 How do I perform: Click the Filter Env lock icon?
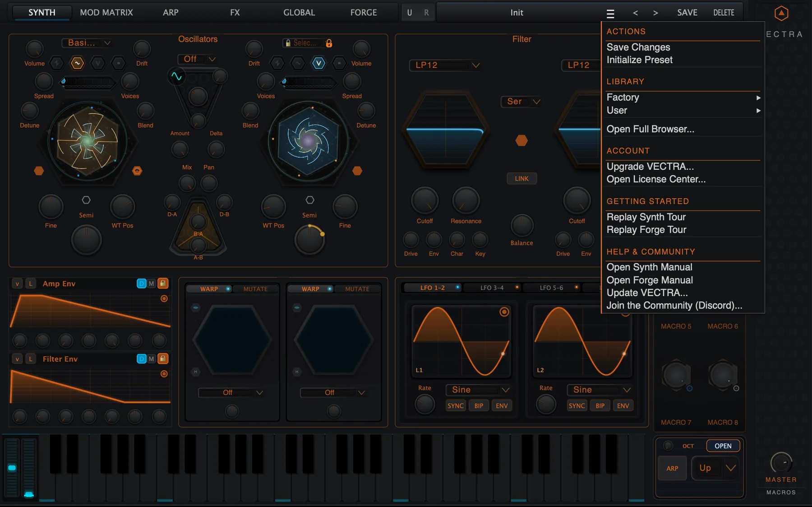tap(163, 358)
